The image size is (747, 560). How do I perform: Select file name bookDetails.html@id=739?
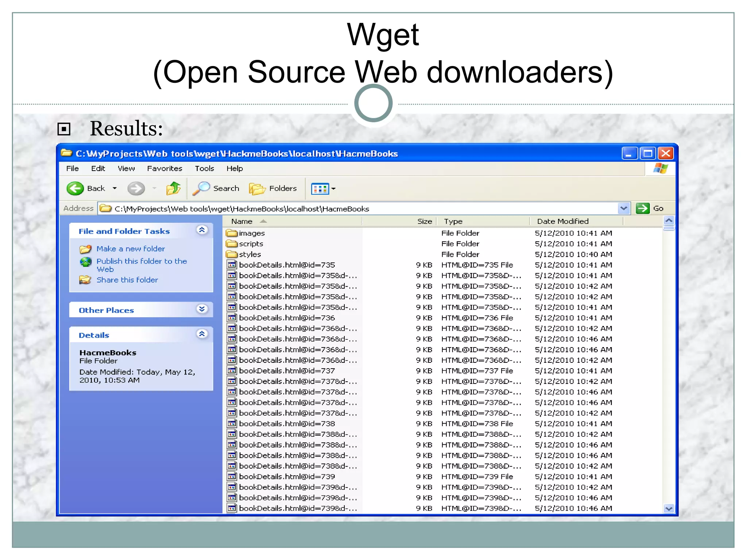coord(287,476)
